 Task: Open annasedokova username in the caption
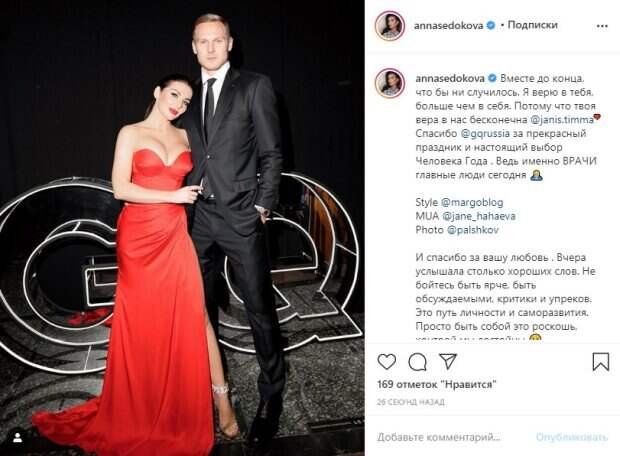(x=450, y=78)
